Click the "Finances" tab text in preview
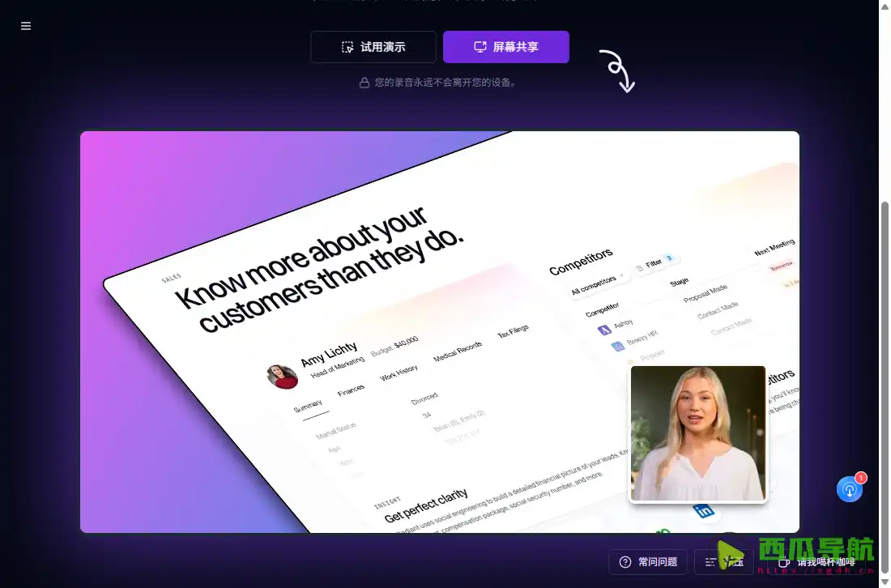This screenshot has height=588, width=891. [352, 390]
